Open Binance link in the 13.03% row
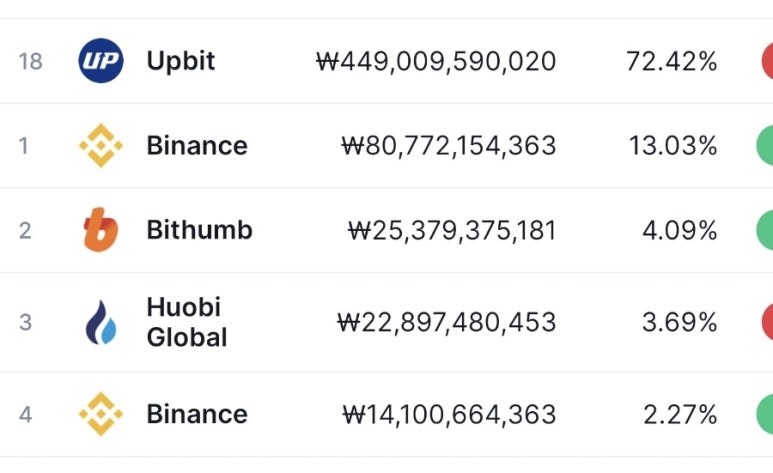The width and height of the screenshot is (773, 473). coord(197,146)
